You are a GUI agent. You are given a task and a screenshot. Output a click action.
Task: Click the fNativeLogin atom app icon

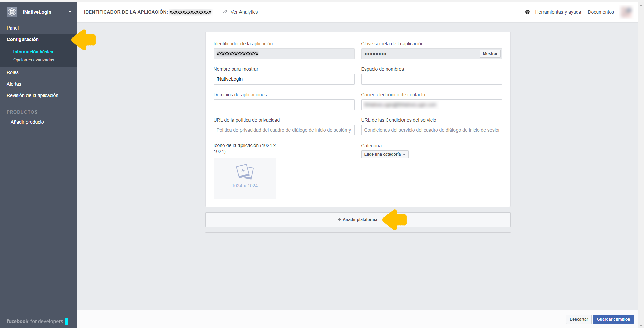[12, 12]
